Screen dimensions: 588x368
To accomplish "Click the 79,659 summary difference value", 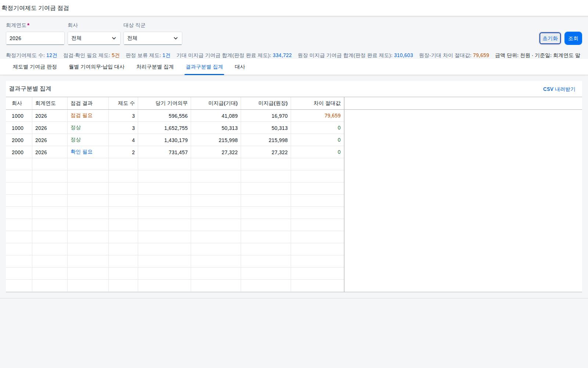I will coord(481,55).
